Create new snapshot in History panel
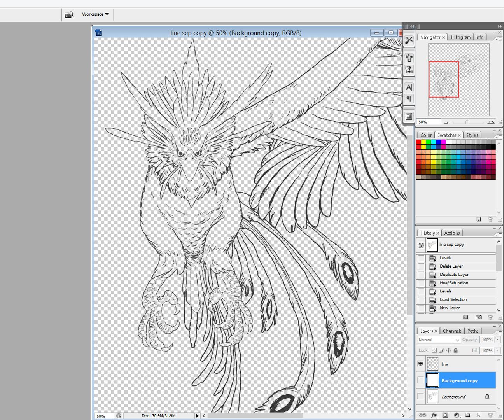Image resolution: width=504 pixels, height=420 pixels. click(479, 317)
